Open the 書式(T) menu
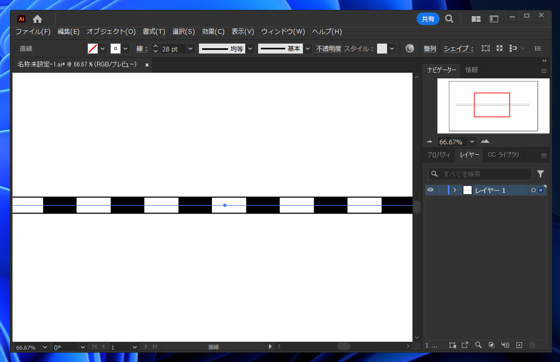 tap(154, 31)
